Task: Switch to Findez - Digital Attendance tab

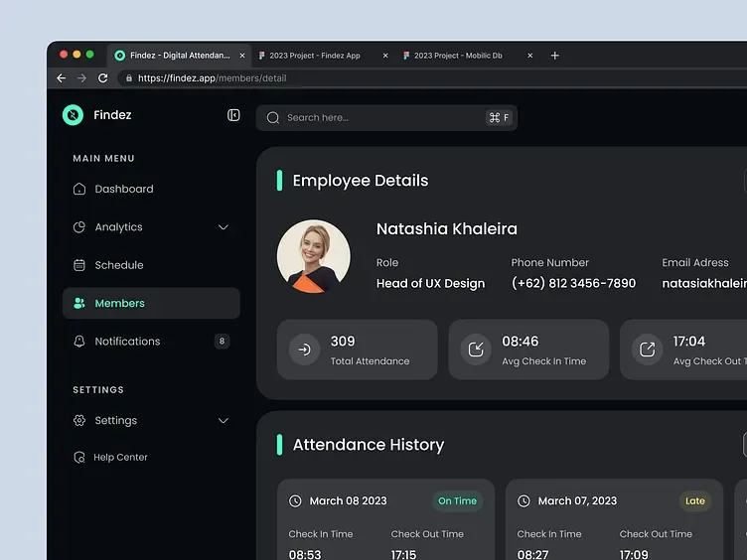Action: coord(179,56)
